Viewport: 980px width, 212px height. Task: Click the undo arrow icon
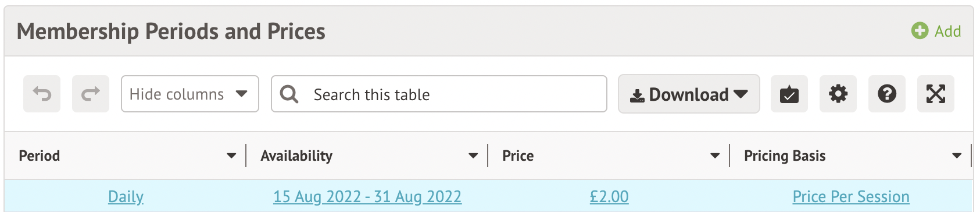[42, 94]
